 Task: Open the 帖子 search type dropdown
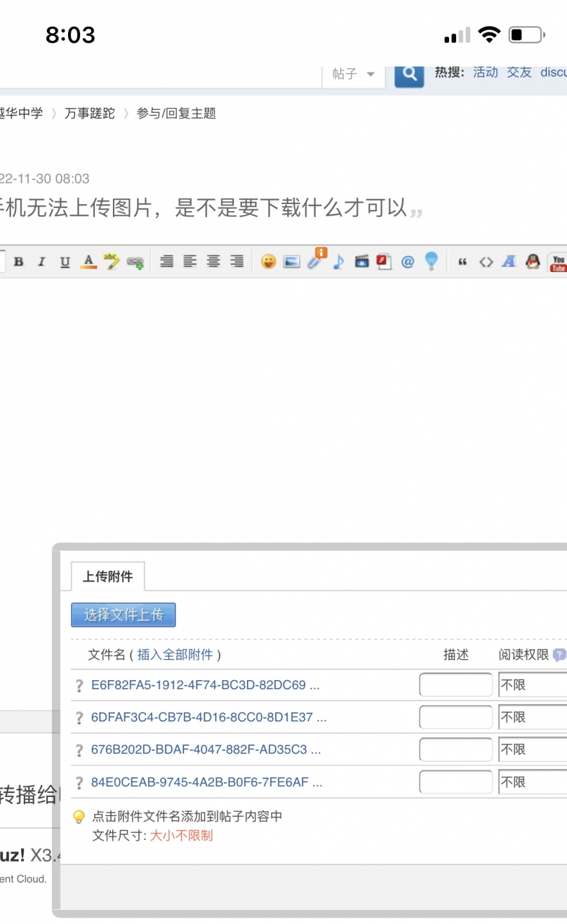[353, 74]
